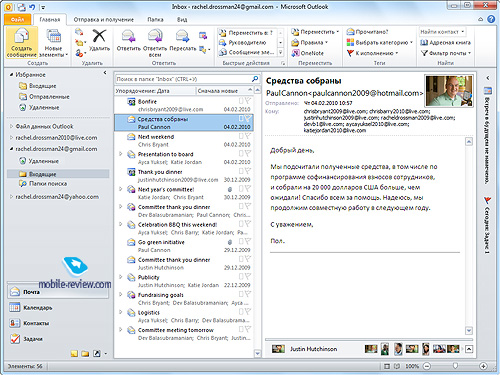Open Папки поиска folder

(x=48, y=184)
